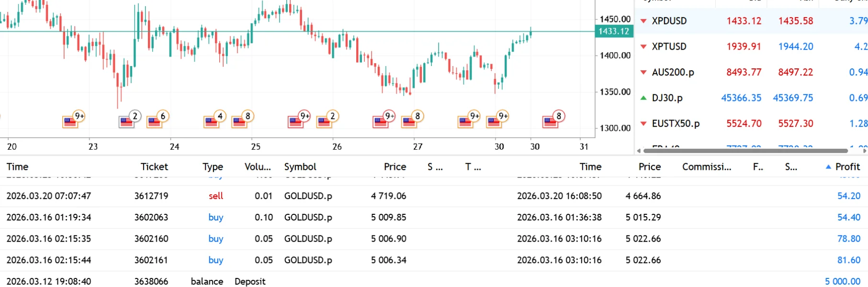
Task: Click the red down arrow beside XPDUSD
Action: coord(643,21)
